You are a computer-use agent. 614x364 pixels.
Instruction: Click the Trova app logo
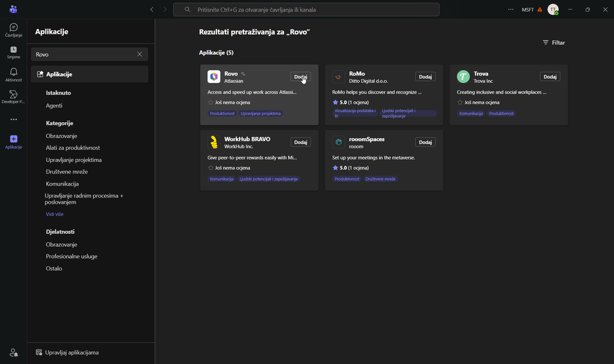(x=463, y=77)
